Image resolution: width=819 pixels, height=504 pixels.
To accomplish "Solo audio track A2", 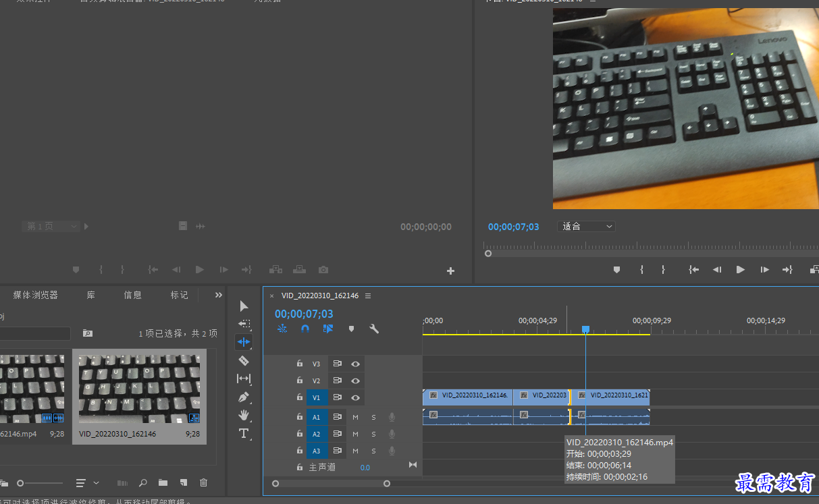I will tap(373, 434).
